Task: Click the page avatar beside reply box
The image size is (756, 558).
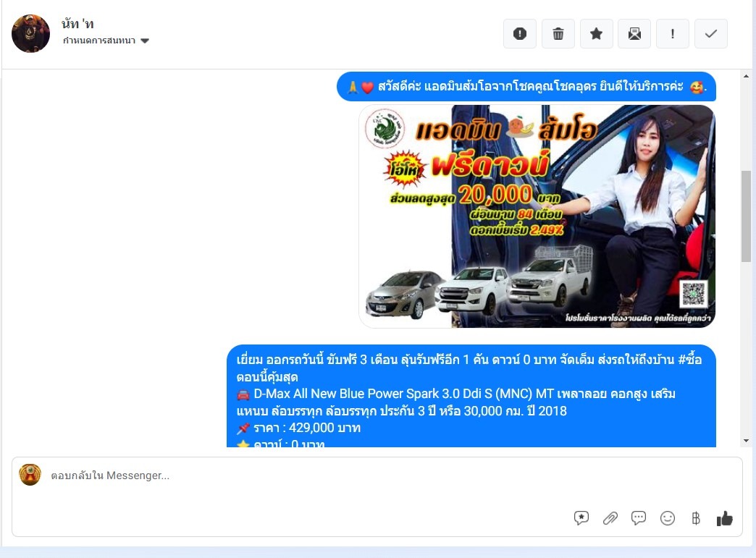Action: (30, 475)
